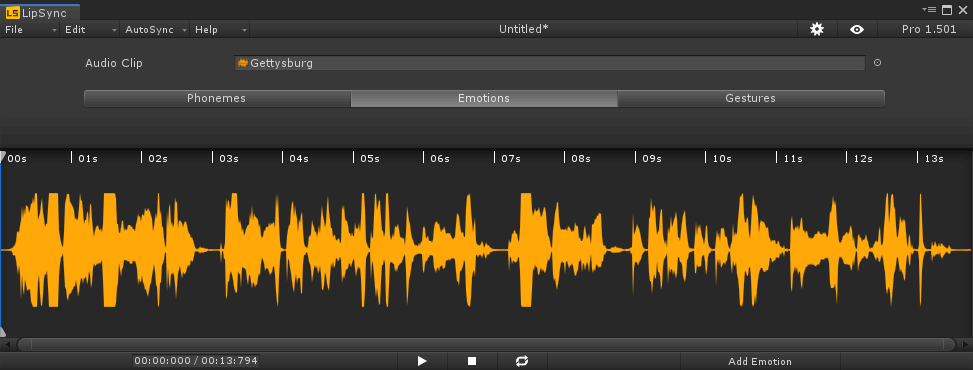Image resolution: width=973 pixels, height=370 pixels.
Task: Click the Audio Clip label
Action: point(114,63)
